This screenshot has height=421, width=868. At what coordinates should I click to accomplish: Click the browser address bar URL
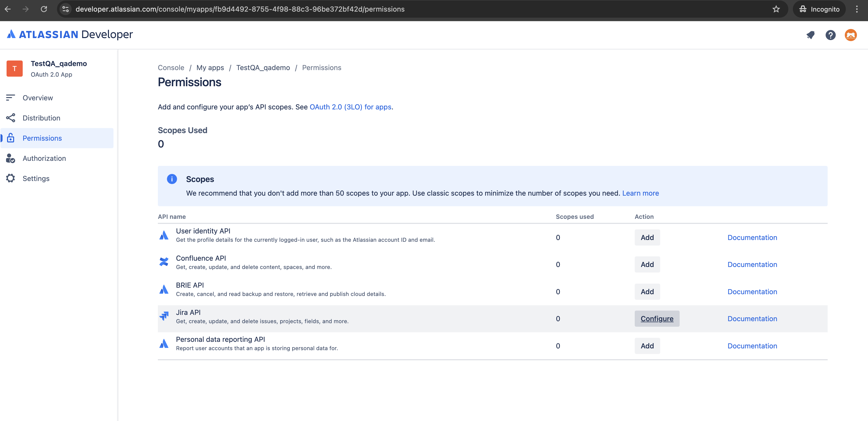click(x=240, y=9)
